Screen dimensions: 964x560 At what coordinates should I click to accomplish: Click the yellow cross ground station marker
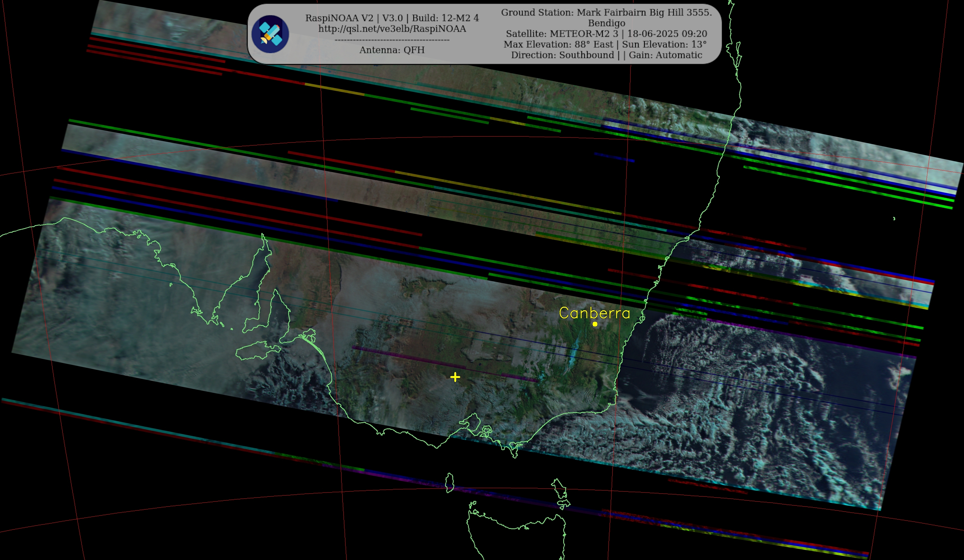pyautogui.click(x=455, y=377)
